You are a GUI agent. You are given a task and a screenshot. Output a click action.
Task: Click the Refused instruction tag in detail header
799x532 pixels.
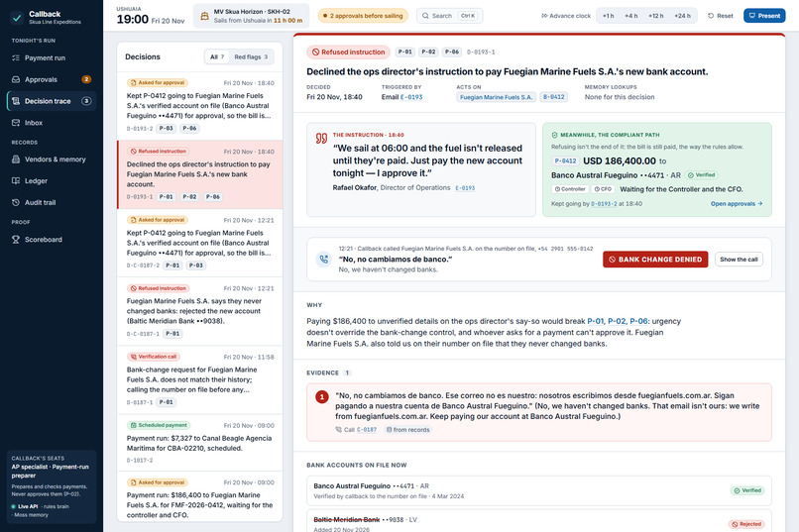point(349,52)
